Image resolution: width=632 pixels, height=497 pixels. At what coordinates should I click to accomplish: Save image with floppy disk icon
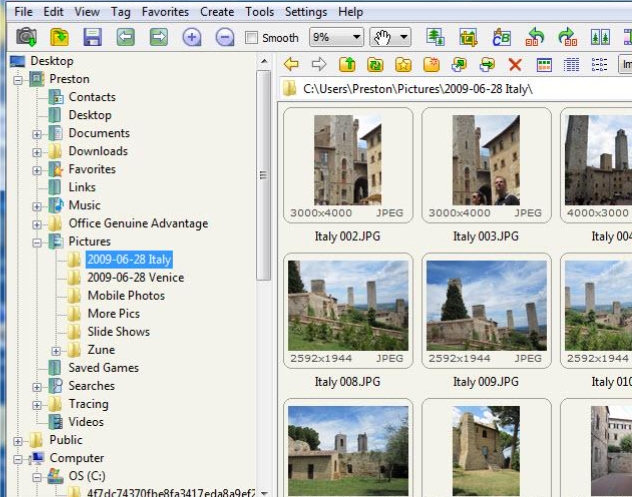click(x=92, y=37)
